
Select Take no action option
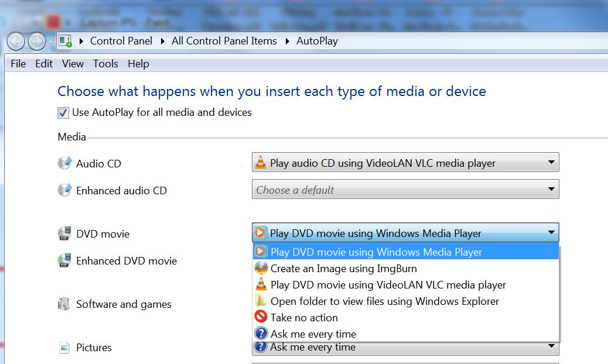(406, 317)
